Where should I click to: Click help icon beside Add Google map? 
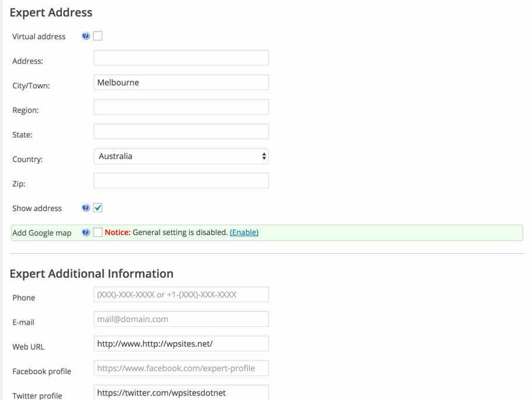86,233
